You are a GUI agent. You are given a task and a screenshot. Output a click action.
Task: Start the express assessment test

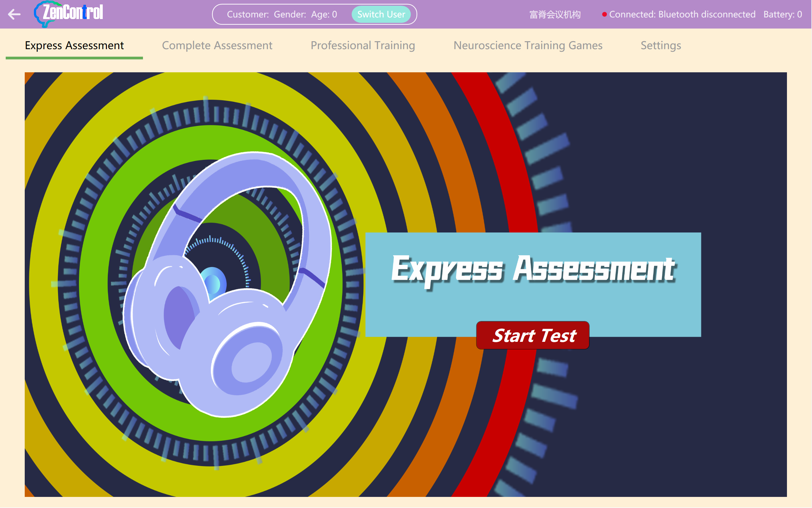[533, 335]
